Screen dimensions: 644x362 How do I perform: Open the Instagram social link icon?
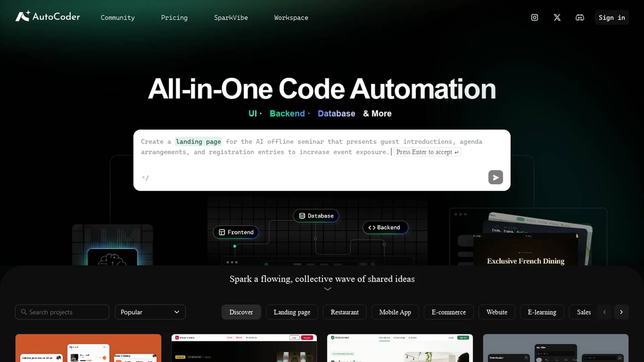535,17
